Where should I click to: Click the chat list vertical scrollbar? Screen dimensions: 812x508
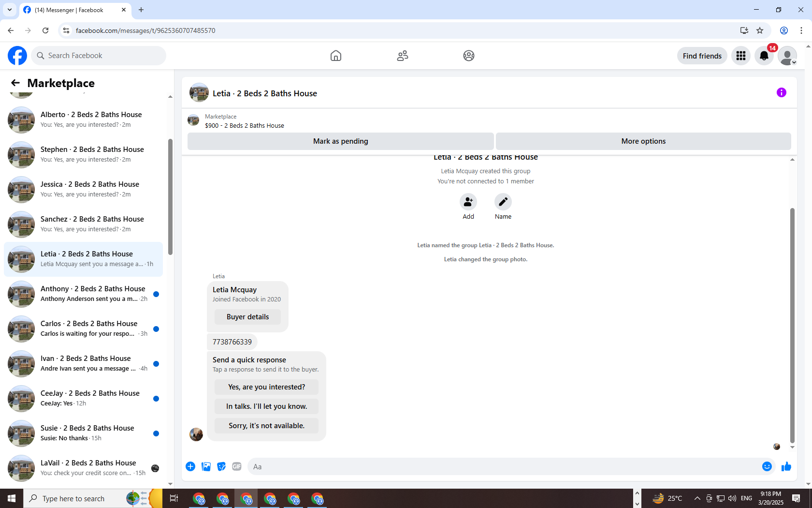170,197
